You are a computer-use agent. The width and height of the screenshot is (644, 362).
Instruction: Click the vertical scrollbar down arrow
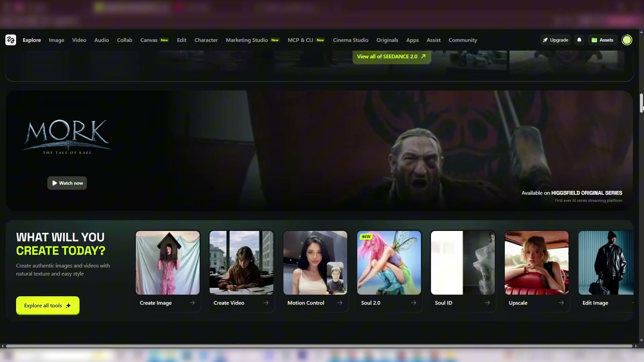pyautogui.click(x=641, y=340)
